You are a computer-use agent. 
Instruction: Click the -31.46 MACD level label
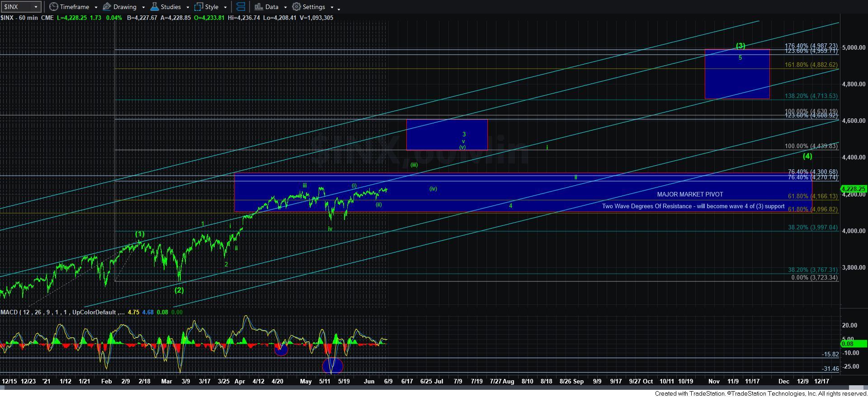click(830, 369)
